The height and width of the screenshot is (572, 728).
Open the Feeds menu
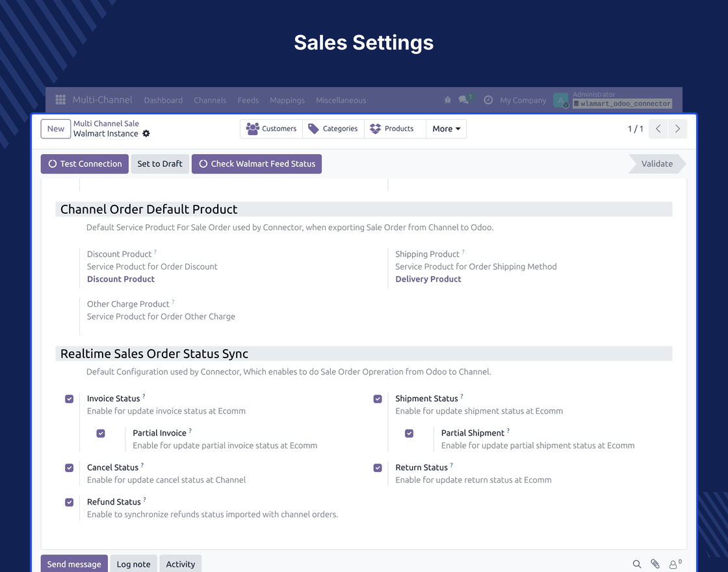tap(248, 100)
